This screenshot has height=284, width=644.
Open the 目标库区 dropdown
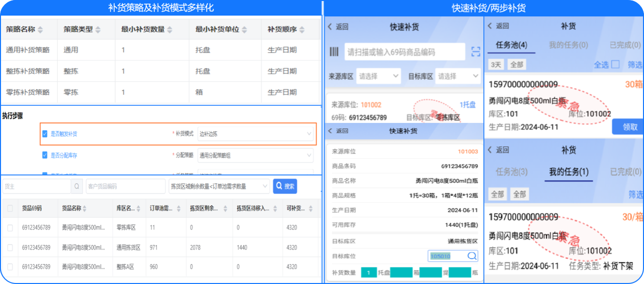click(x=457, y=76)
